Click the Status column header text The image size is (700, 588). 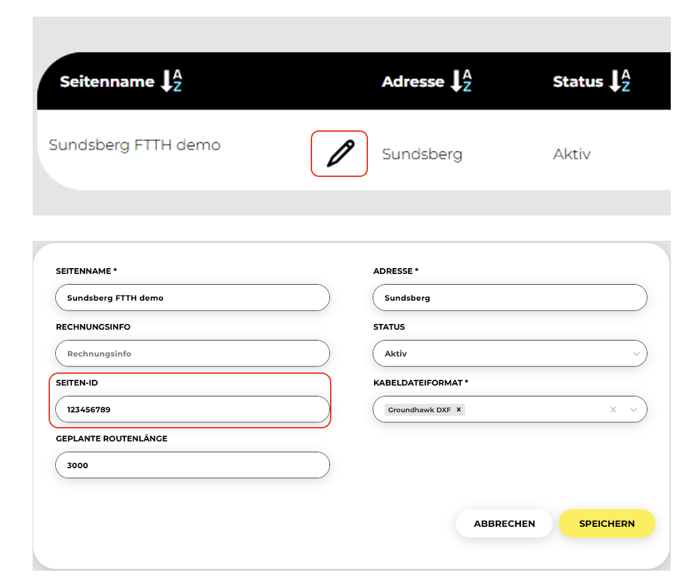(x=578, y=82)
